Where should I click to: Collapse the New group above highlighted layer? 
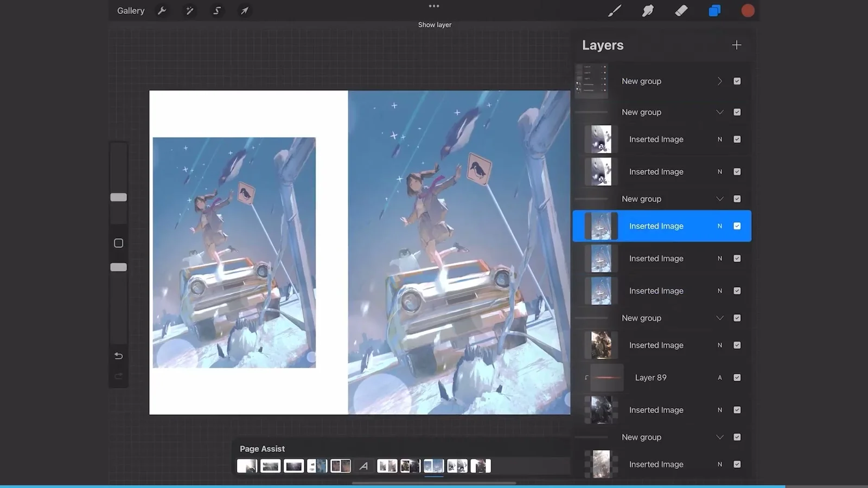[x=720, y=199]
